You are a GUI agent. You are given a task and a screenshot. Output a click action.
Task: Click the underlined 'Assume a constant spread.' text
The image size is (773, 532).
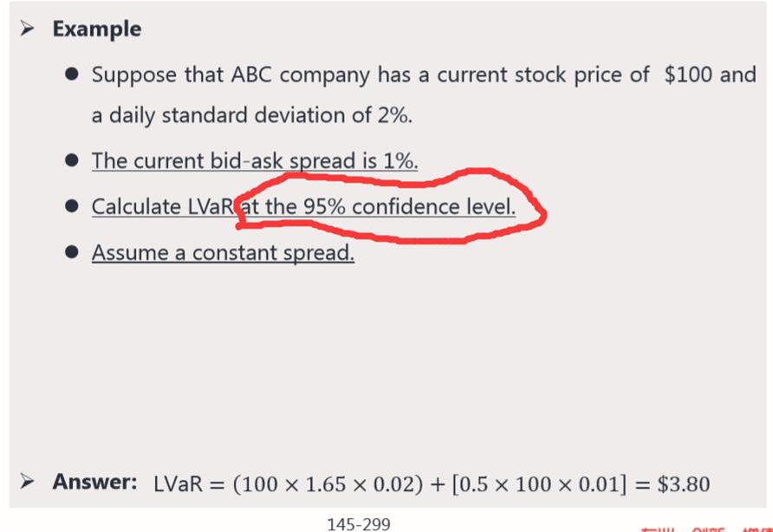coord(223,252)
